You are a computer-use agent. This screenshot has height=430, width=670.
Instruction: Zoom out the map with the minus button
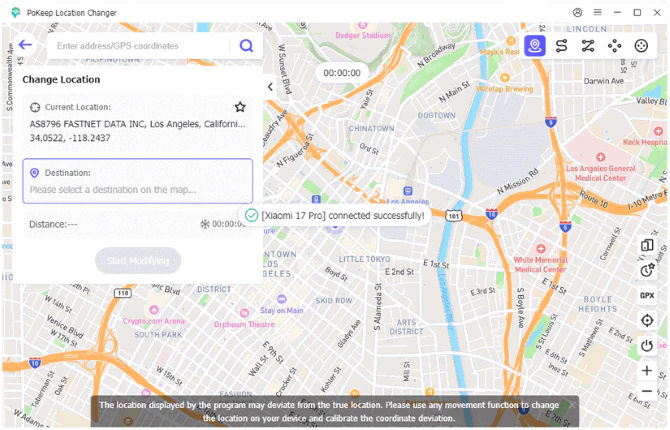coord(647,391)
